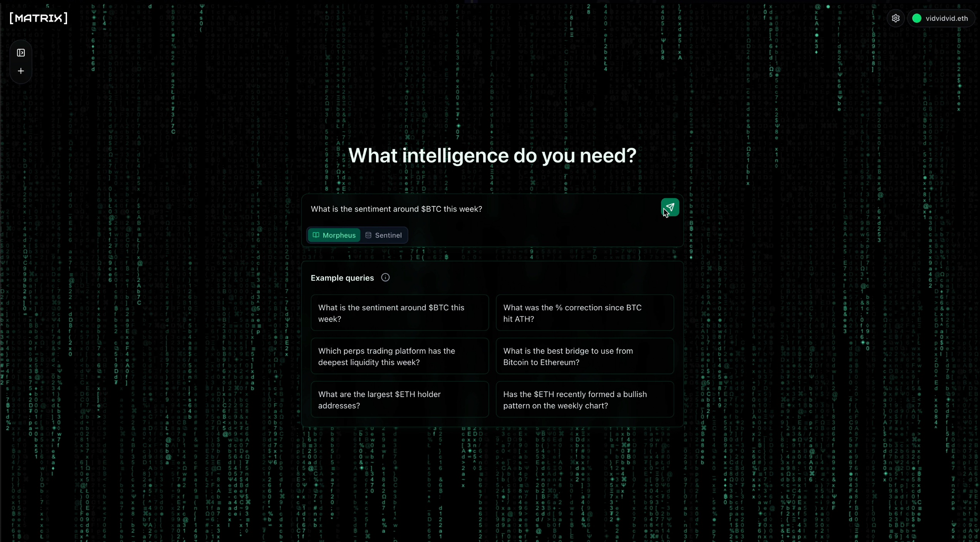Toggle the sidebar panel icon
This screenshot has width=980, height=542.
pos(21,53)
